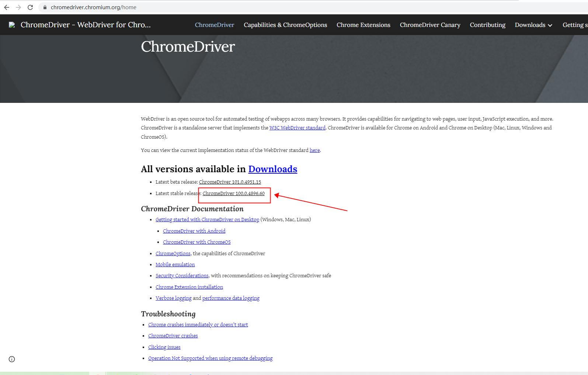The width and height of the screenshot is (588, 375).
Task: Open Chrome crashes immediately or doesn't start
Action: pos(198,324)
